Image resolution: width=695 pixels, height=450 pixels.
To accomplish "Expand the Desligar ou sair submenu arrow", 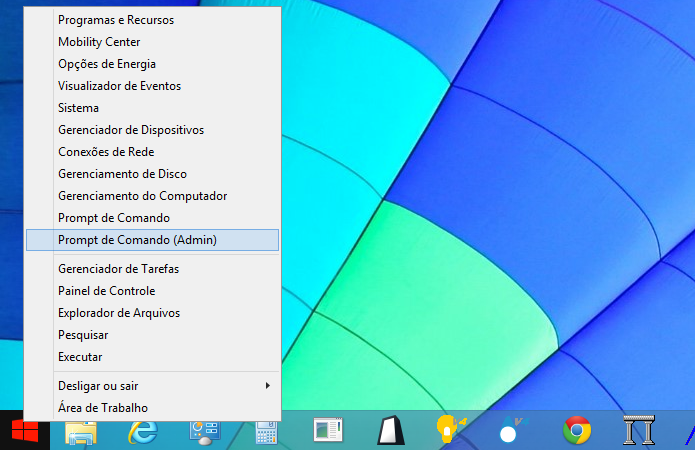I will [268, 386].
